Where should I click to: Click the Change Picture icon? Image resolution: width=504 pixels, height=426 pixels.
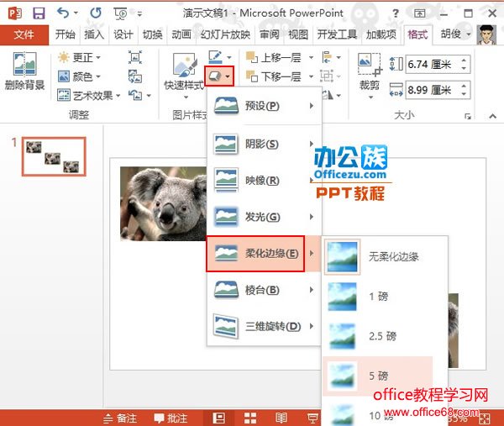tap(135, 76)
